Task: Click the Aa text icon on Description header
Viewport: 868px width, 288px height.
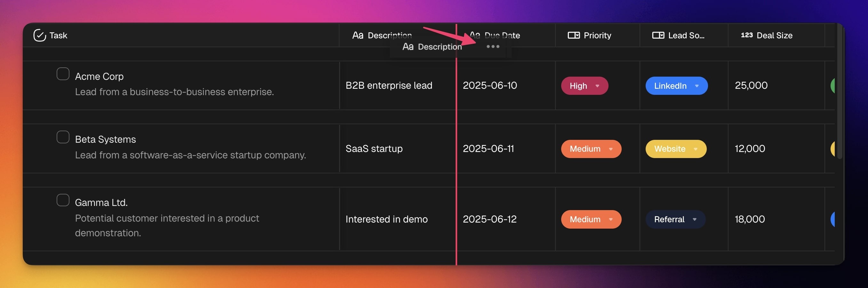Action: (x=357, y=35)
